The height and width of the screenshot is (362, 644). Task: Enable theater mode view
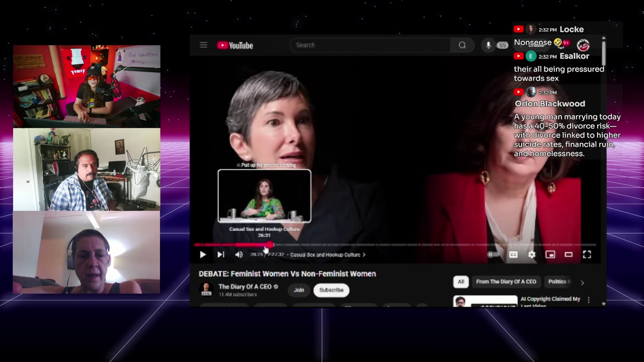(569, 254)
